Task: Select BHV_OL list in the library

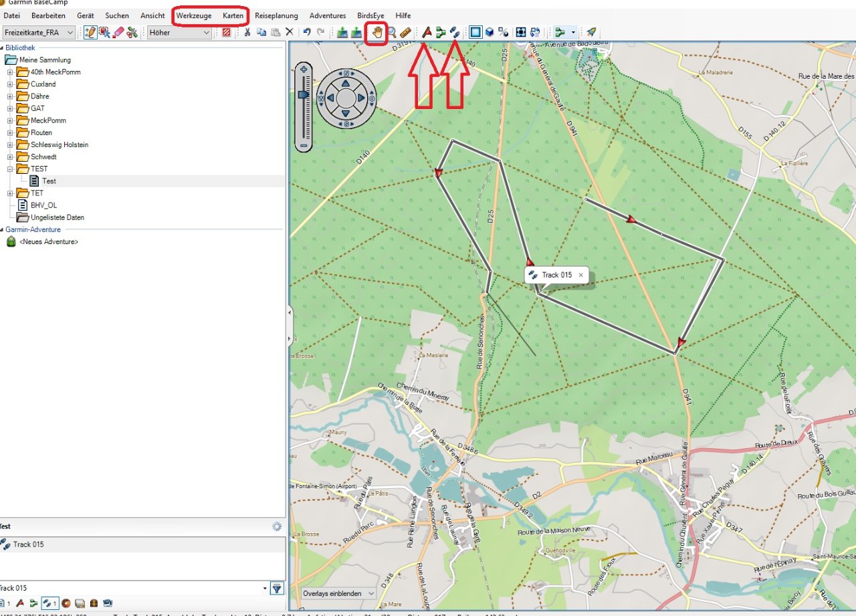Action: click(x=43, y=205)
